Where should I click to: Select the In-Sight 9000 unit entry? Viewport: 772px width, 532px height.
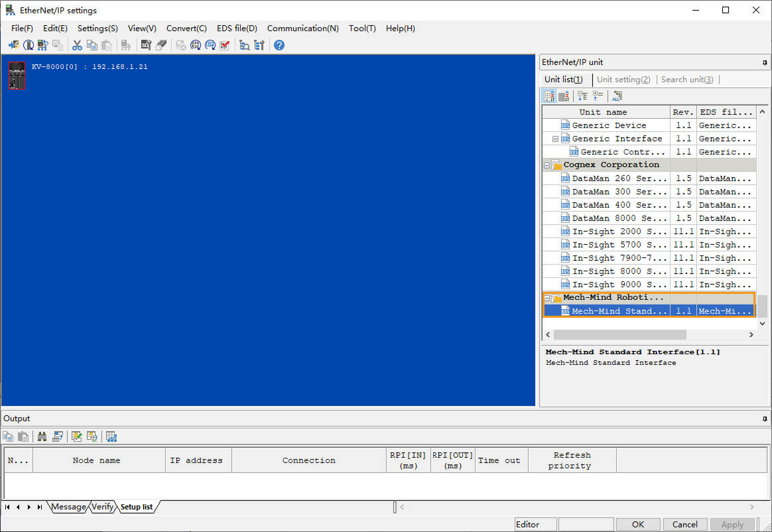(x=618, y=284)
